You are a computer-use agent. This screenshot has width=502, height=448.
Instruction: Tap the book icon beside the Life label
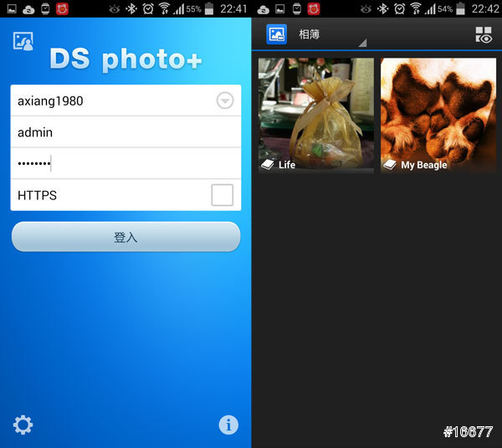[x=268, y=165]
